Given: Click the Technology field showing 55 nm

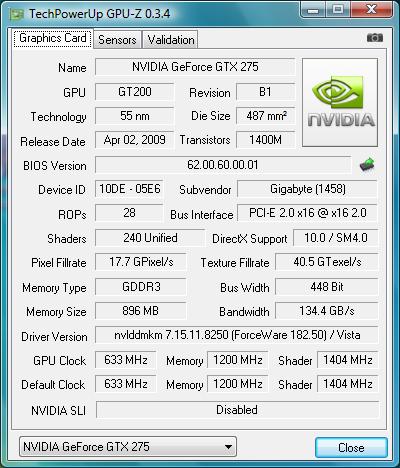Looking at the screenshot, I should [135, 116].
